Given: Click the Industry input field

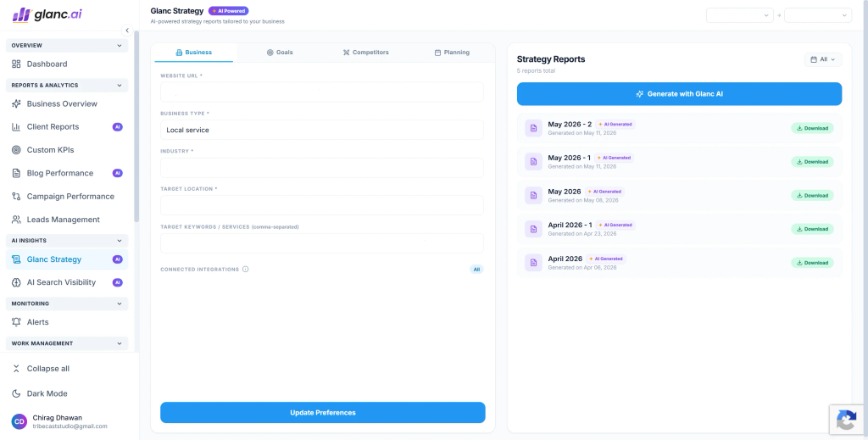Looking at the screenshot, I should (x=322, y=168).
